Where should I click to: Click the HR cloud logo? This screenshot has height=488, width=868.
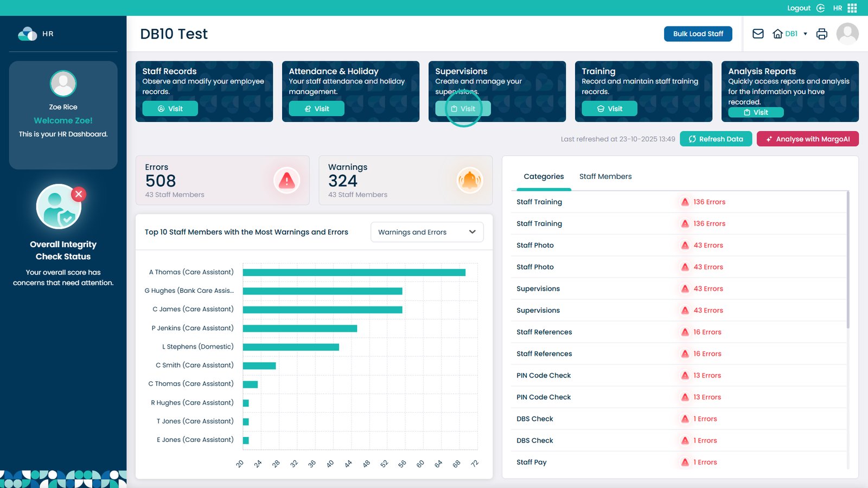(27, 34)
